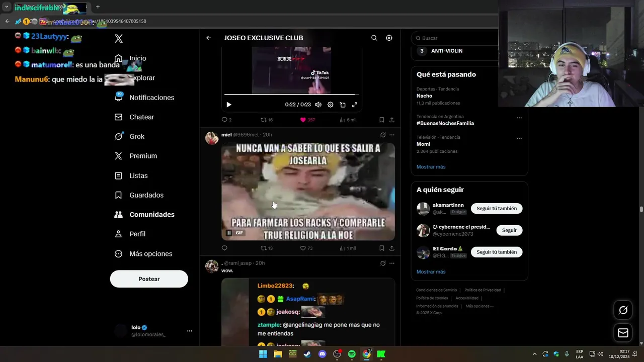Share the video post
The width and height of the screenshot is (644, 362).
click(x=392, y=120)
